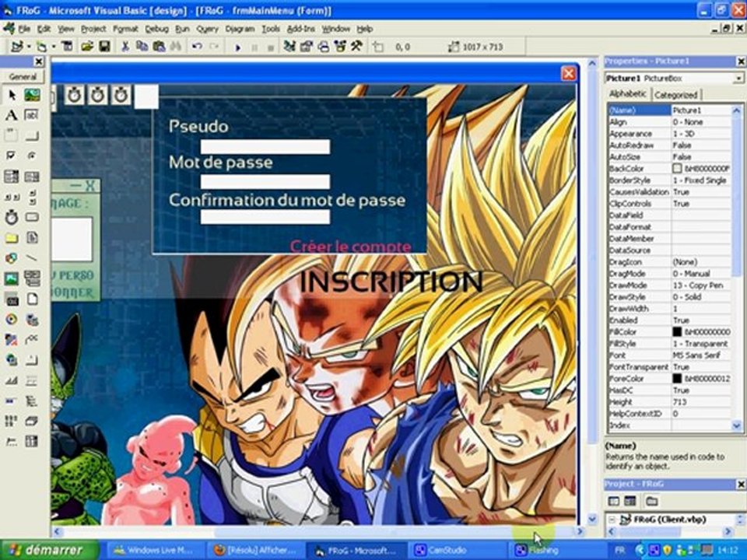This screenshot has width=747, height=560.
Task: Open the Format menu
Action: click(125, 29)
